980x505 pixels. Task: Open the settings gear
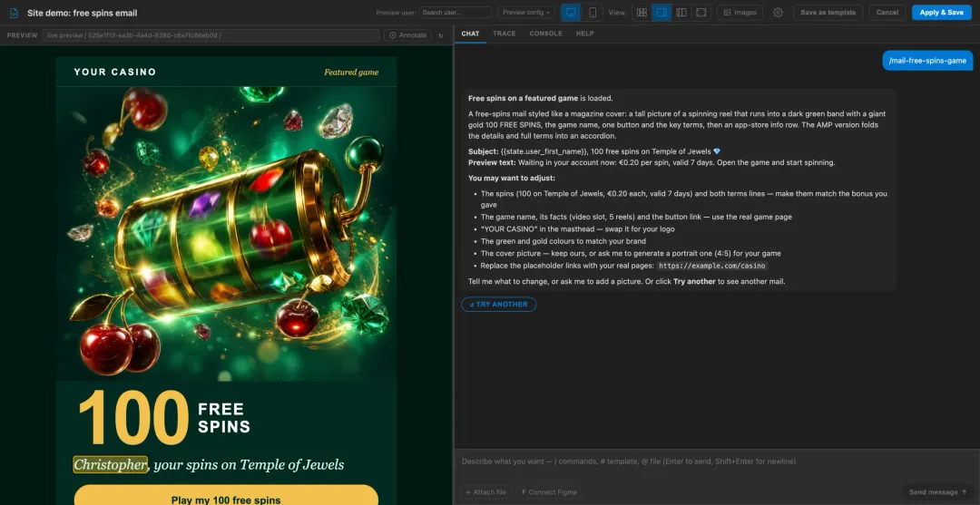[778, 13]
